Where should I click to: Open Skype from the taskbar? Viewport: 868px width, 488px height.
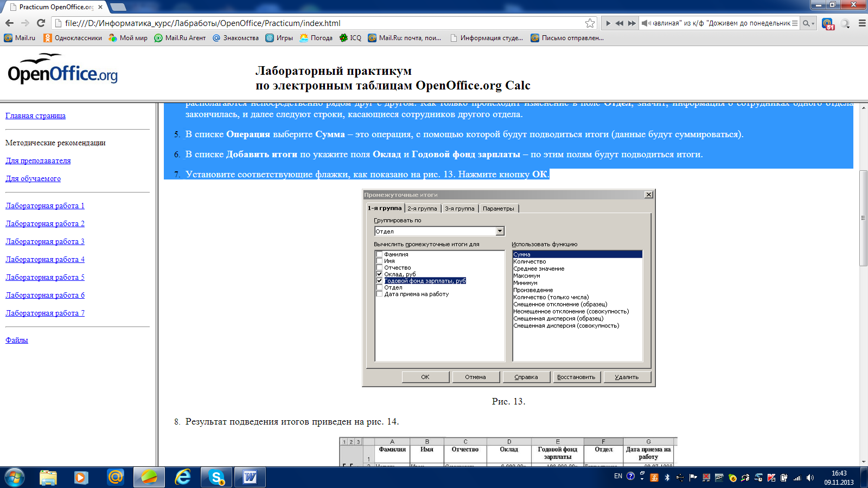pos(217,477)
